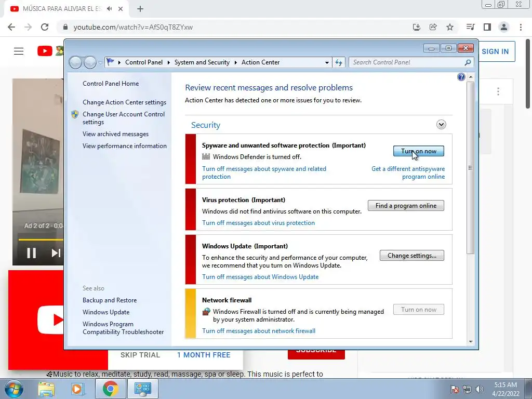The height and width of the screenshot is (399, 532).
Task: Expand arrow after Control Panel breadcrumb
Action: [x=169, y=62]
